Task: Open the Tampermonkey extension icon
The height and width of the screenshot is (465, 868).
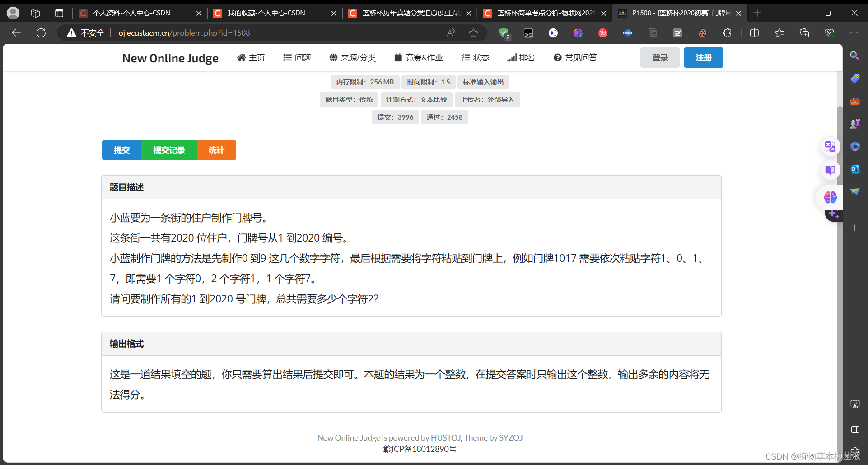Action: 528,33
